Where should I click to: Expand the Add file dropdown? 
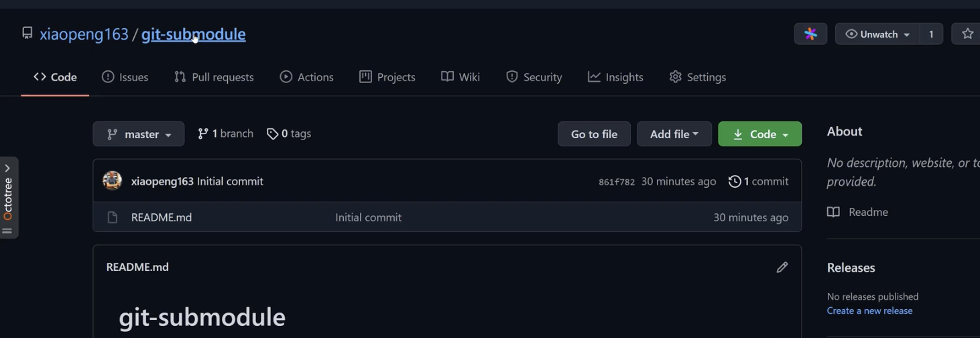point(674,134)
